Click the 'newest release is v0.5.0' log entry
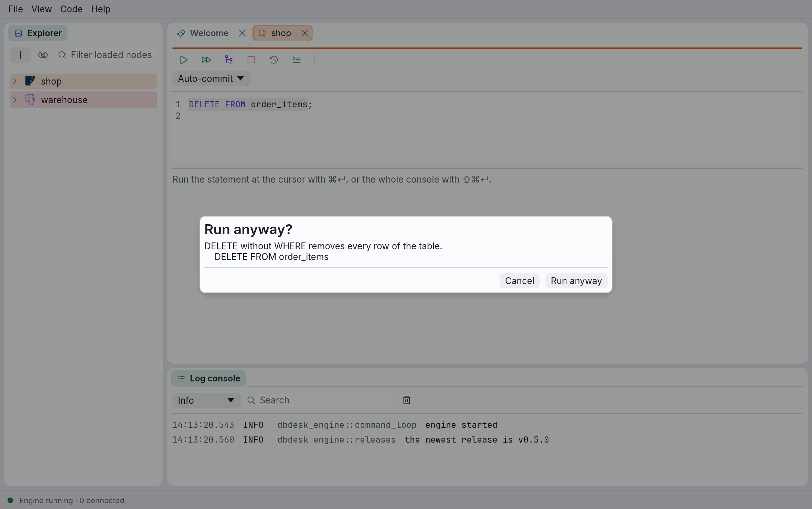Viewport: 812px width, 509px height. pyautogui.click(x=477, y=440)
